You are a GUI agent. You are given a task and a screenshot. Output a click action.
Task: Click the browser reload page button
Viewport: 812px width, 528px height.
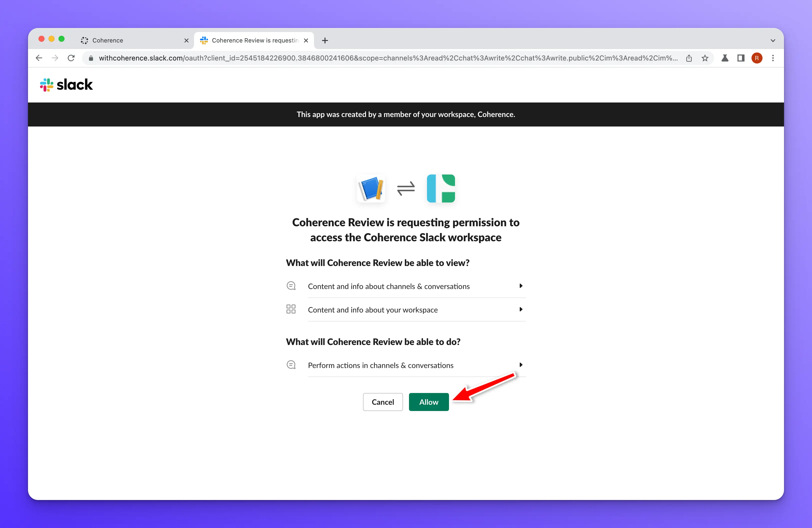[x=71, y=58]
